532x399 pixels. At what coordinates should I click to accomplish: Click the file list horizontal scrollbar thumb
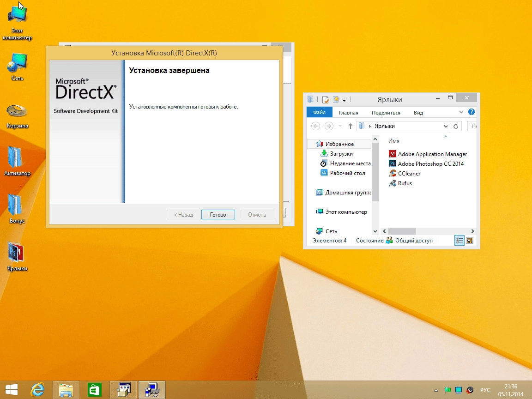coord(402,231)
